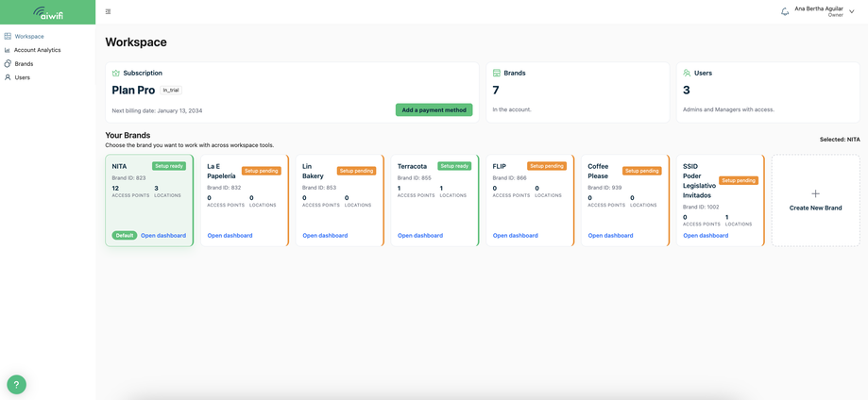
Task: Click the Account Analytics chart icon
Action: [8, 50]
